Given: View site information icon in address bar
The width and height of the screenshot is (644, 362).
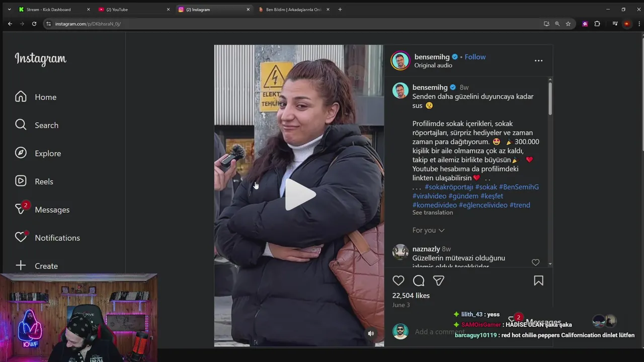Looking at the screenshot, I should (x=48, y=24).
